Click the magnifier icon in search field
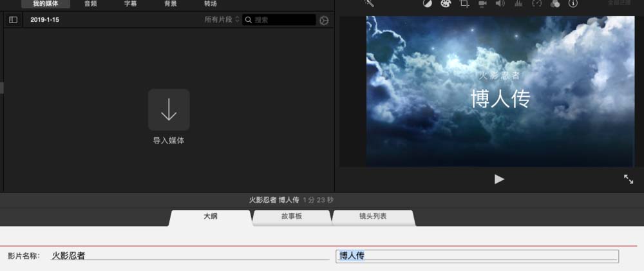The width and height of the screenshot is (644, 271). pos(248,20)
